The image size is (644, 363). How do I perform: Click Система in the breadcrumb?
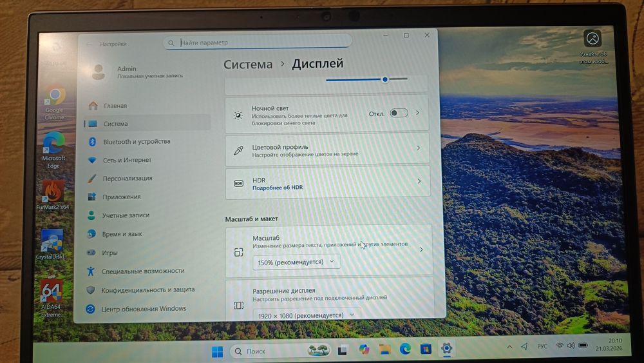[x=248, y=64]
